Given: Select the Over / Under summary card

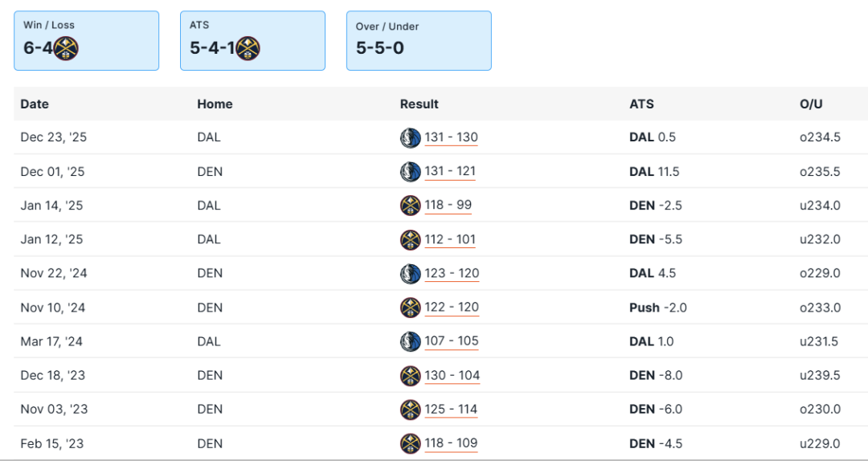Looking at the screenshot, I should 419,40.
